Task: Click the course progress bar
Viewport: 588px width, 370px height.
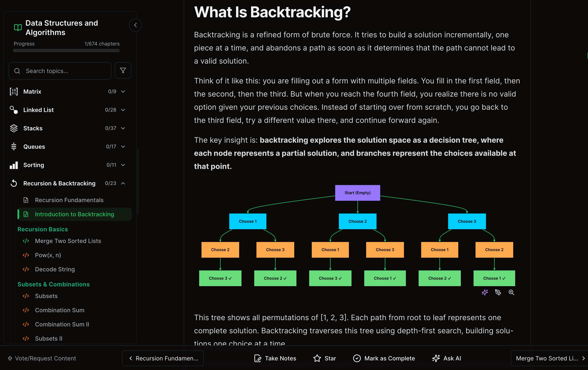Action: coord(67,50)
